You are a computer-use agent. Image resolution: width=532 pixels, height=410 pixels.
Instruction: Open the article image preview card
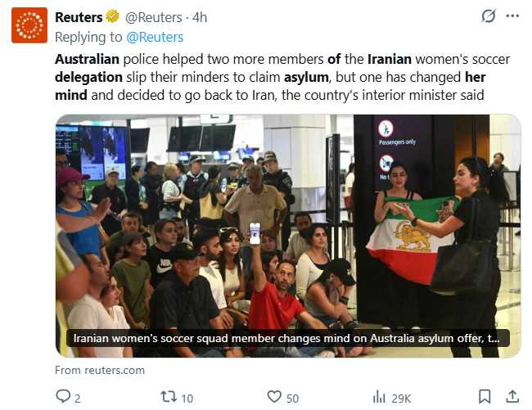(x=288, y=236)
